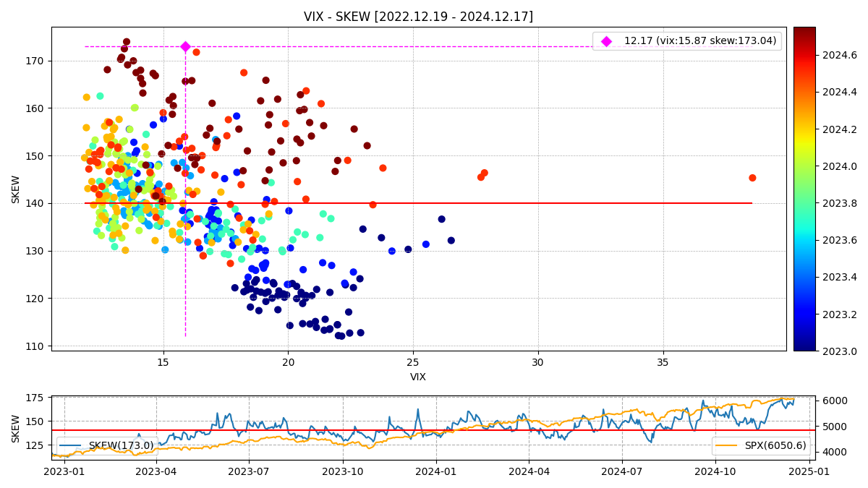Click the SKEW y-axis label of lower chart
The height and width of the screenshot is (488, 868).
pos(16,428)
